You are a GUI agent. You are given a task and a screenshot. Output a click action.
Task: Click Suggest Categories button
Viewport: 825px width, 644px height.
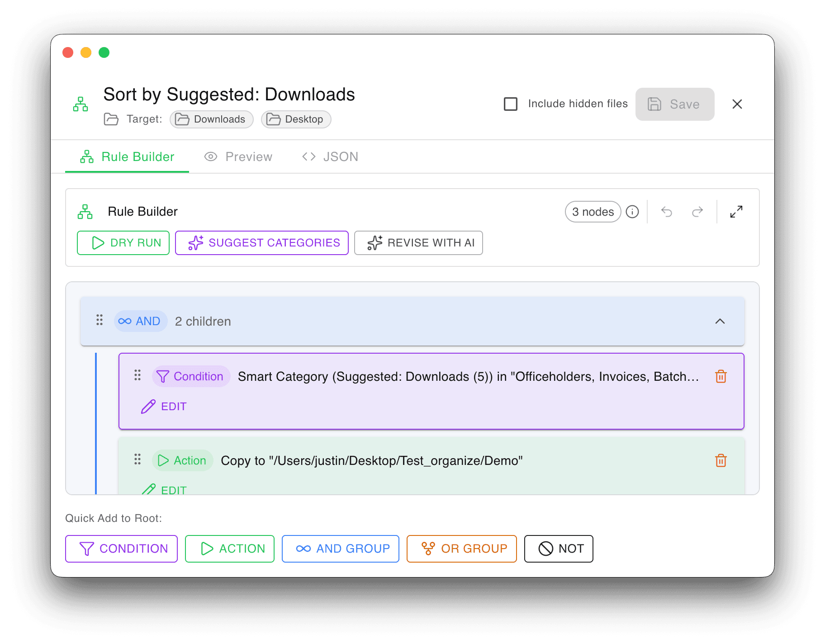262,243
